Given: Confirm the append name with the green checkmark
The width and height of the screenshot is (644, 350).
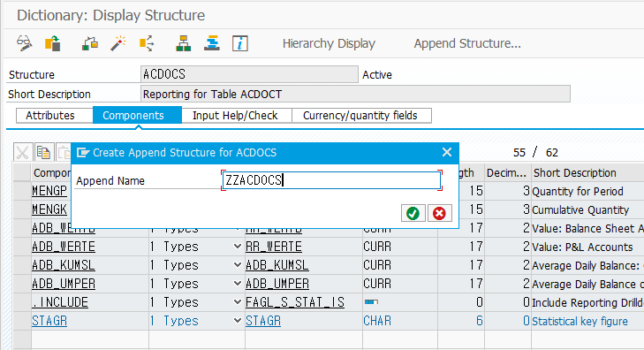Looking at the screenshot, I should pos(413,213).
